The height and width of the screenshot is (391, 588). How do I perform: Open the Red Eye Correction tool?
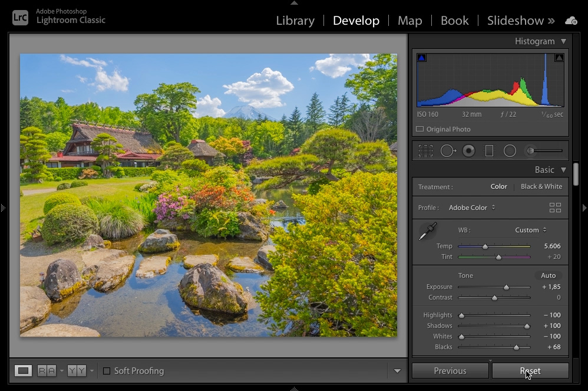(x=468, y=150)
